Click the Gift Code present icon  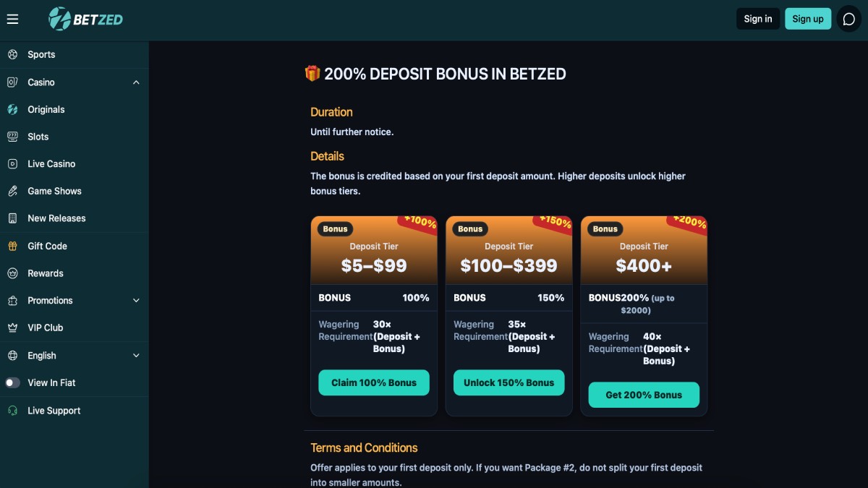tap(12, 246)
